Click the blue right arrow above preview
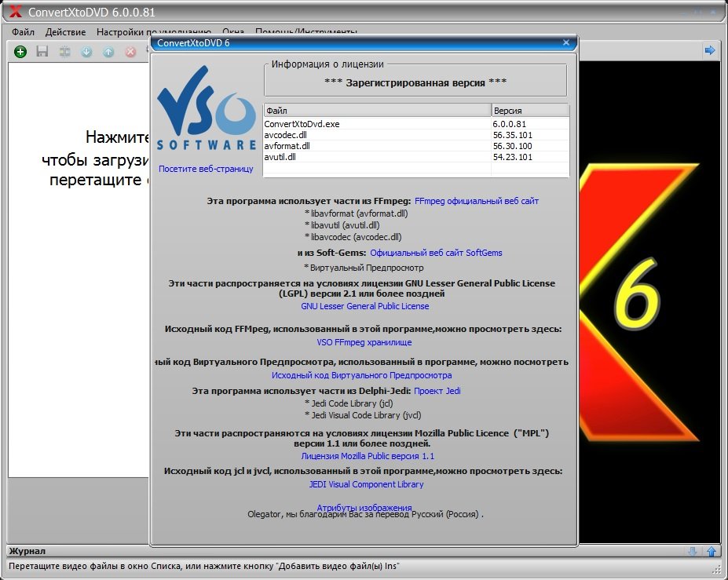The height and width of the screenshot is (580, 728). point(709,50)
